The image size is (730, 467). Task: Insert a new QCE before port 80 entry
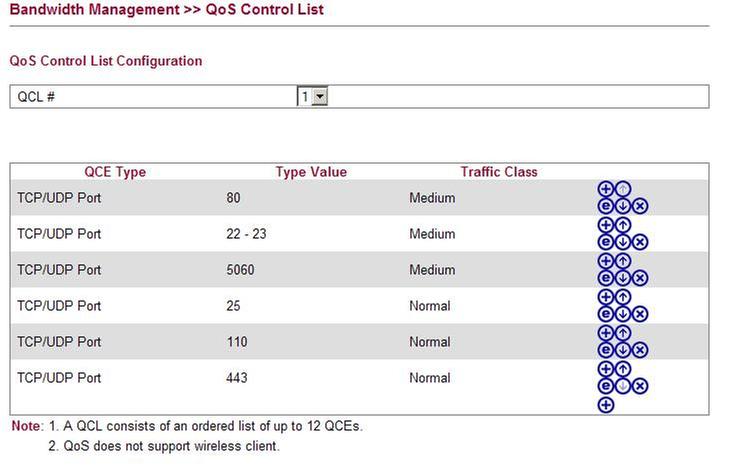coord(605,189)
